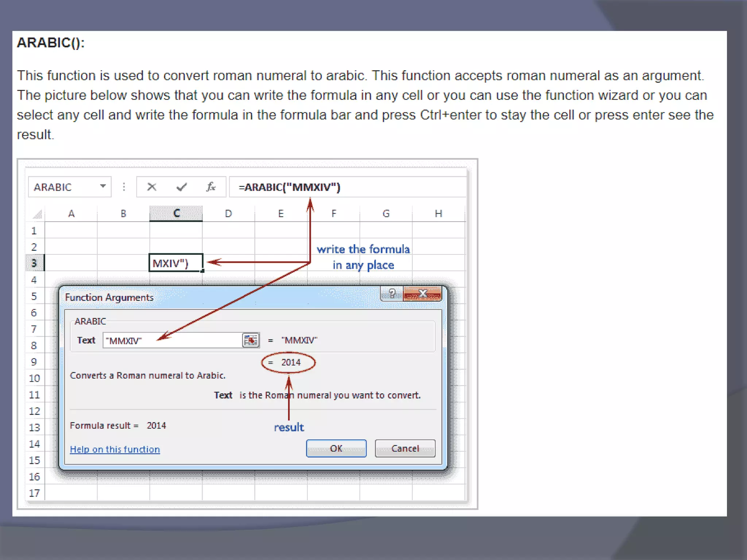The image size is (747, 560).
Task: Click the dialog help question mark
Action: (x=392, y=293)
